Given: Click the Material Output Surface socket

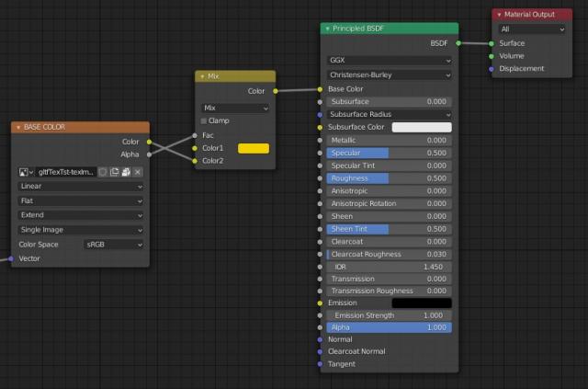Looking at the screenshot, I should pos(492,43).
